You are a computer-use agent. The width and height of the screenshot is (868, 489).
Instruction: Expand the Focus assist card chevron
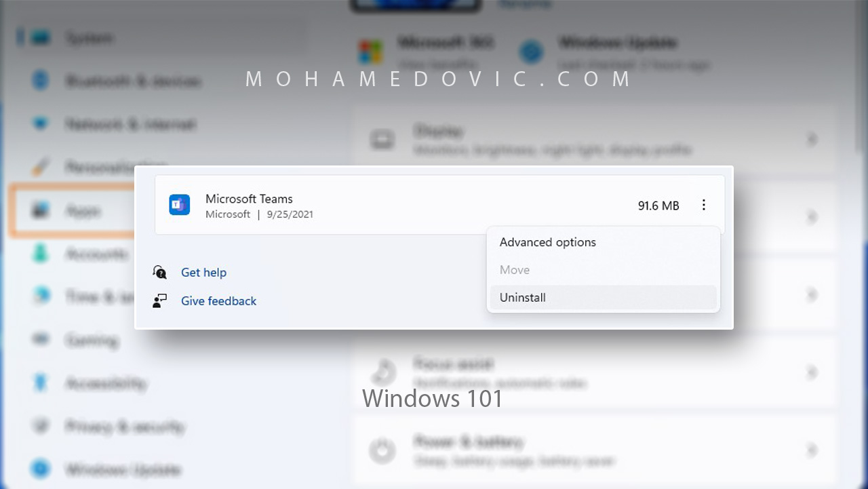pos(812,372)
